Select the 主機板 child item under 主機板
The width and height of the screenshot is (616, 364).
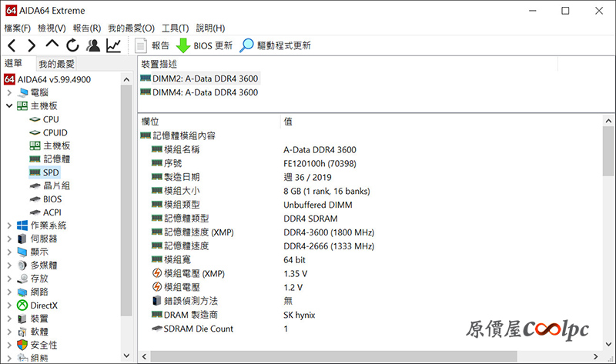pos(56,145)
